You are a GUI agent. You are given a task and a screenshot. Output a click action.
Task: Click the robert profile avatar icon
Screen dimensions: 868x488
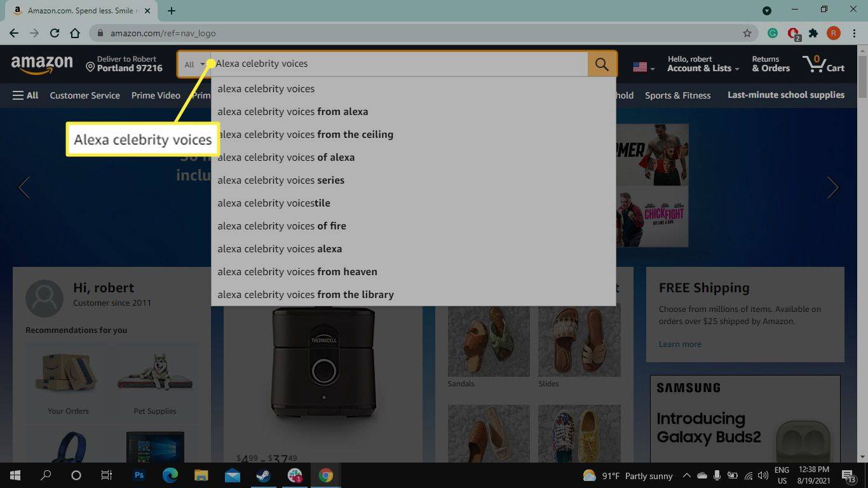click(x=44, y=298)
